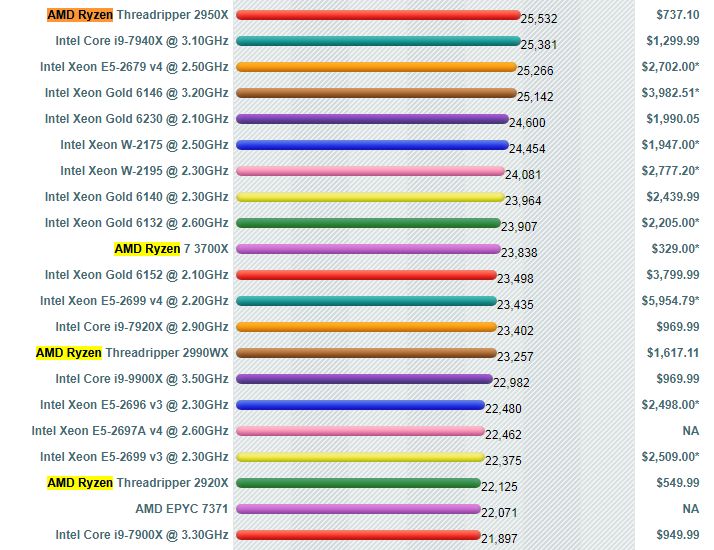This screenshot has height=550, width=714.
Task: Select the score text 22,462
Action: point(503,434)
